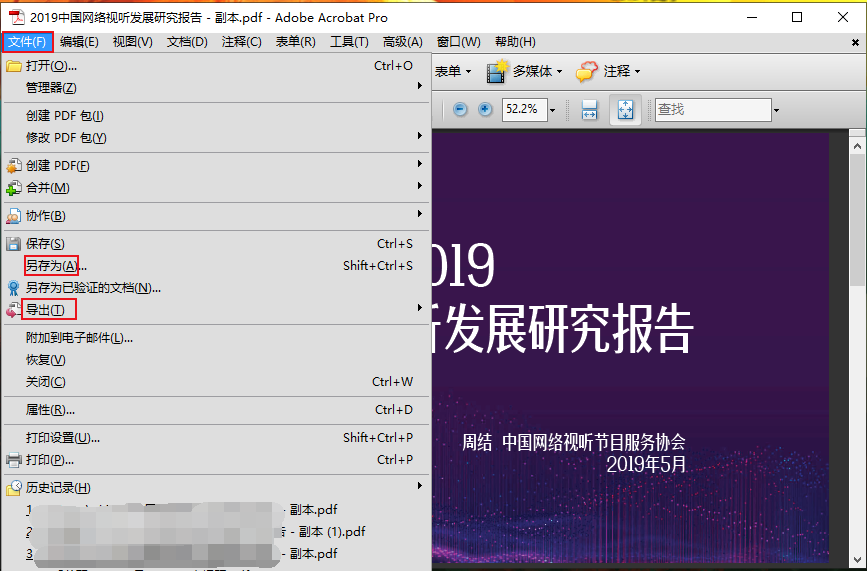This screenshot has height=571, width=867.
Task: Open the 帮助(H) menu
Action: coord(515,42)
